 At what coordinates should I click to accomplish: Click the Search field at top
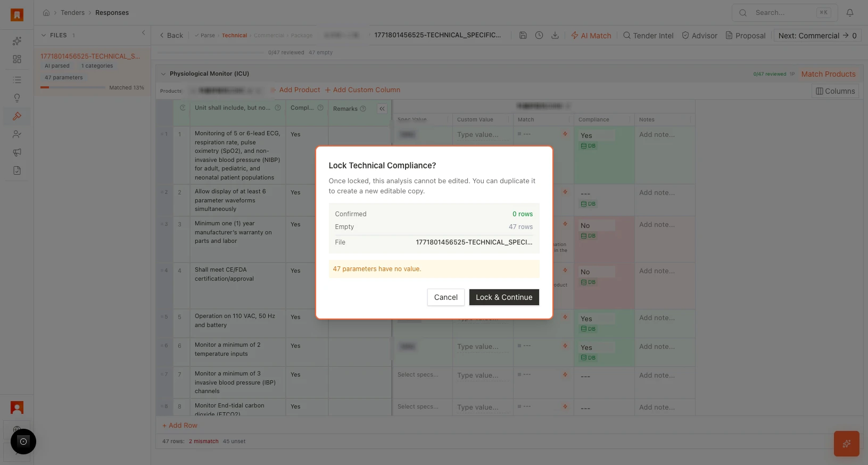(784, 13)
